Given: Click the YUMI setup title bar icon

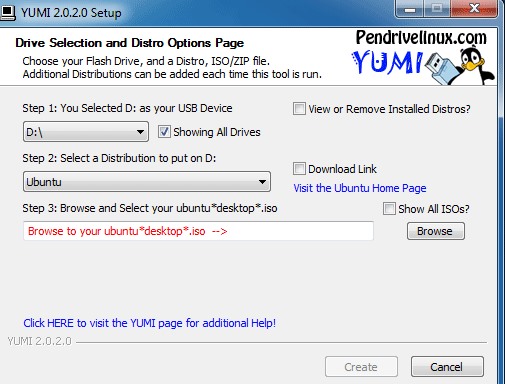Looking at the screenshot, I should (x=7, y=13).
